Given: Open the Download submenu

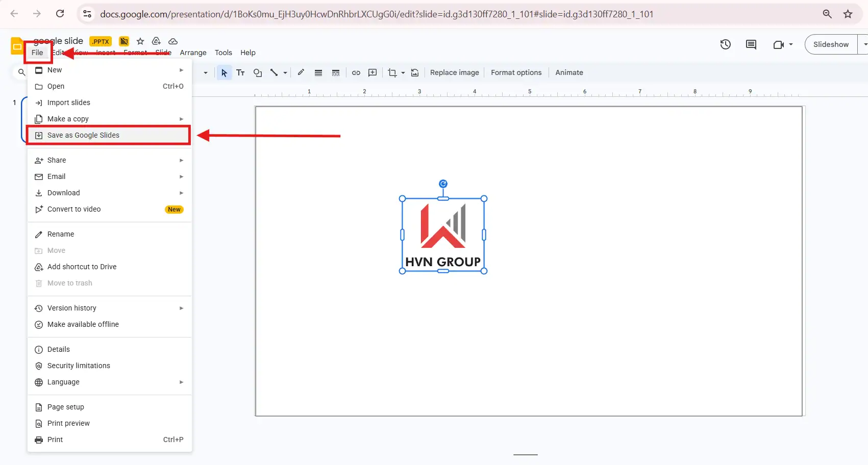Looking at the screenshot, I should [x=109, y=193].
